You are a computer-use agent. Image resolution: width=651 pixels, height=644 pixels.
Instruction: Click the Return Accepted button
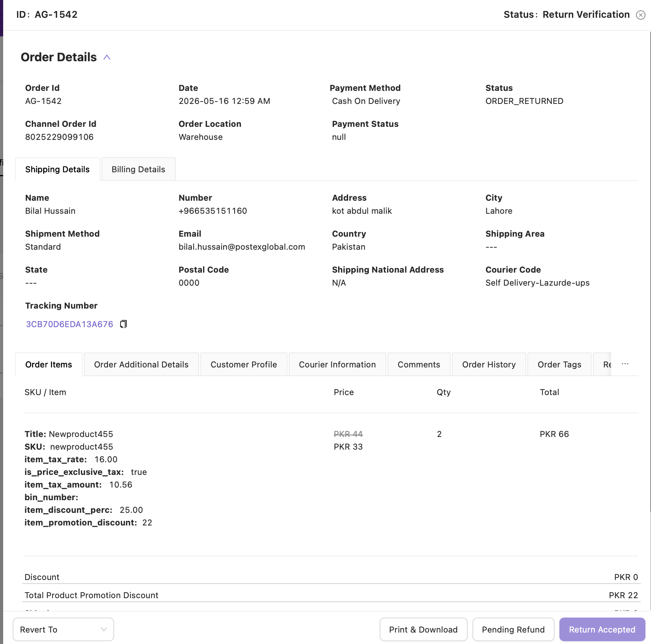coord(602,629)
